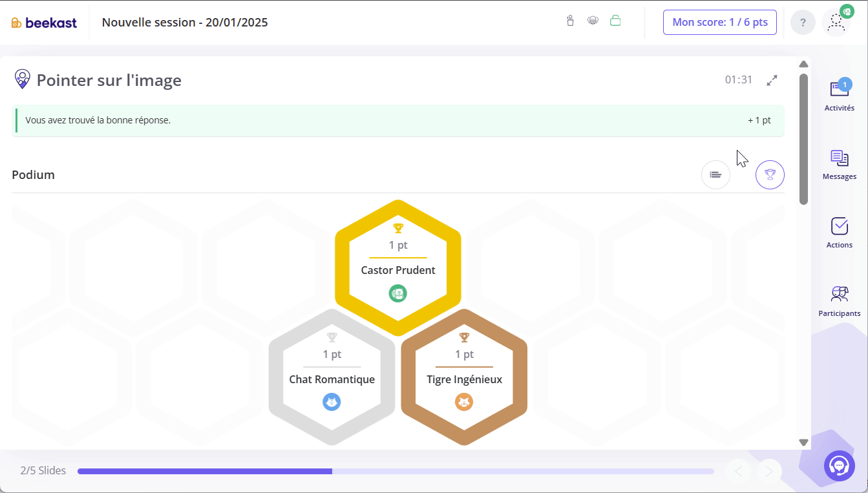Click Chat Romantique's blue avatar
The width and height of the screenshot is (868, 493).
pyautogui.click(x=332, y=402)
